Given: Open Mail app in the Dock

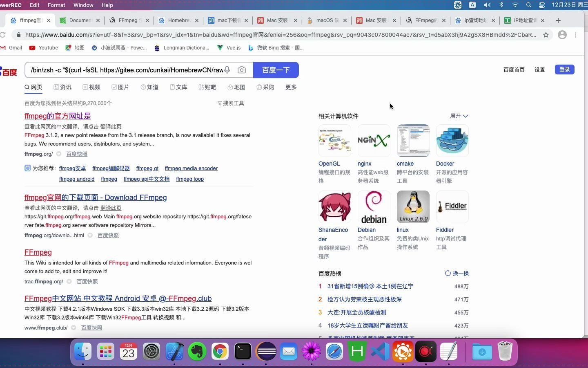Looking at the screenshot, I should [289, 351].
